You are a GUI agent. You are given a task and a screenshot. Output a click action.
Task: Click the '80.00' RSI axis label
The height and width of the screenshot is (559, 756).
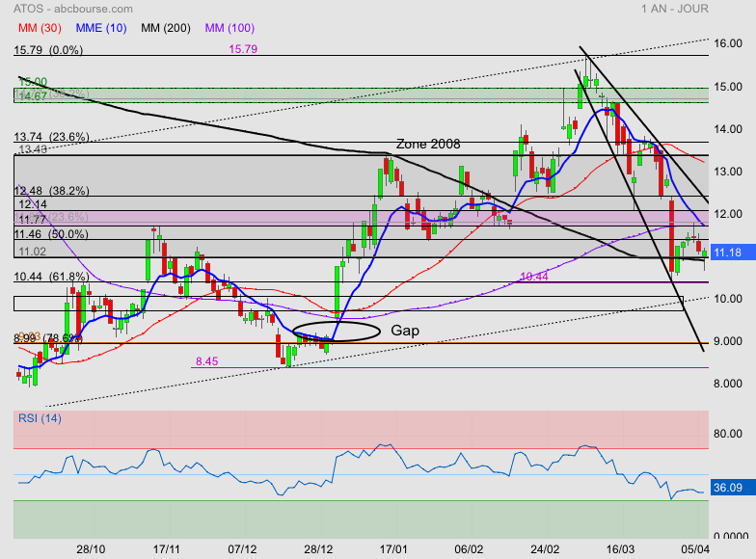point(728,434)
